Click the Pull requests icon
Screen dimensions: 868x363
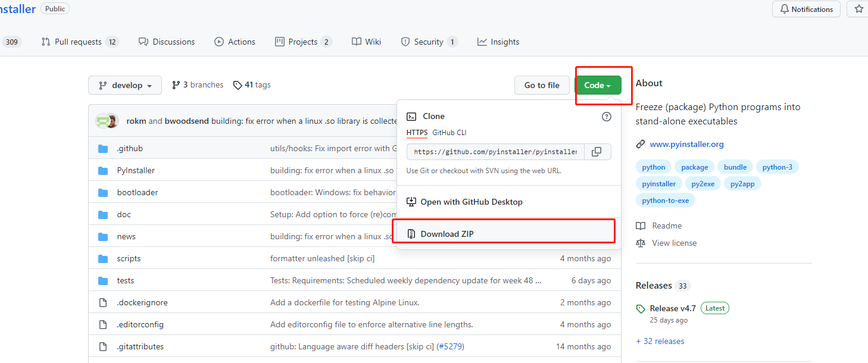(x=46, y=42)
